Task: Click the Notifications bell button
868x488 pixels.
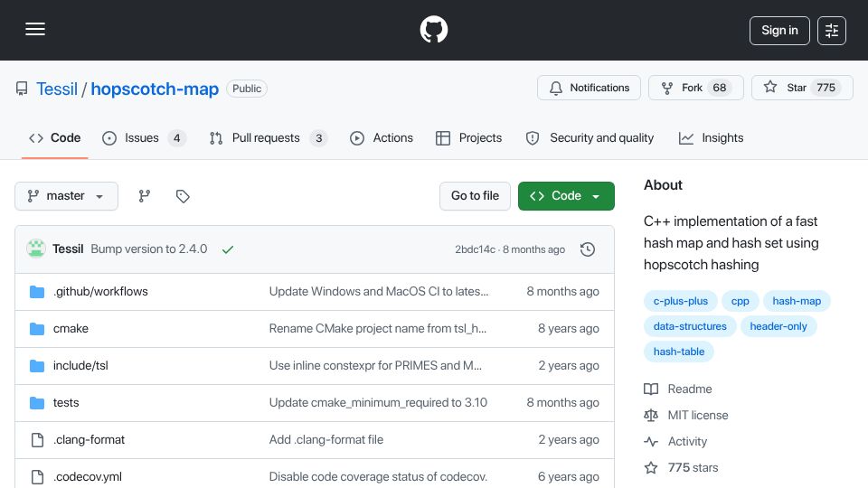Action: click(x=589, y=88)
